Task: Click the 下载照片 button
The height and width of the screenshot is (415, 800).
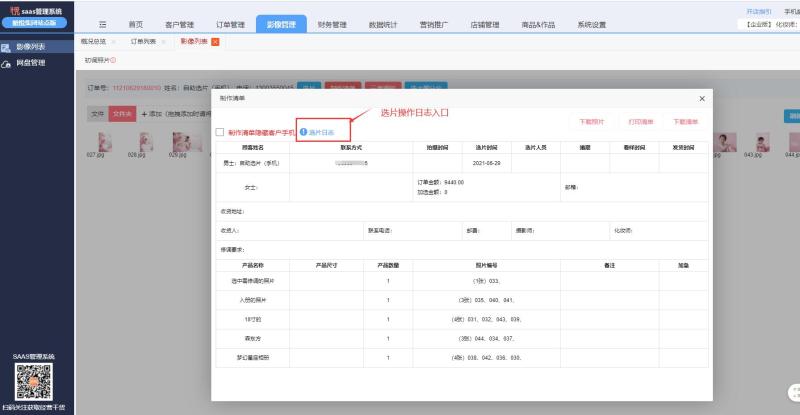Action: 592,122
